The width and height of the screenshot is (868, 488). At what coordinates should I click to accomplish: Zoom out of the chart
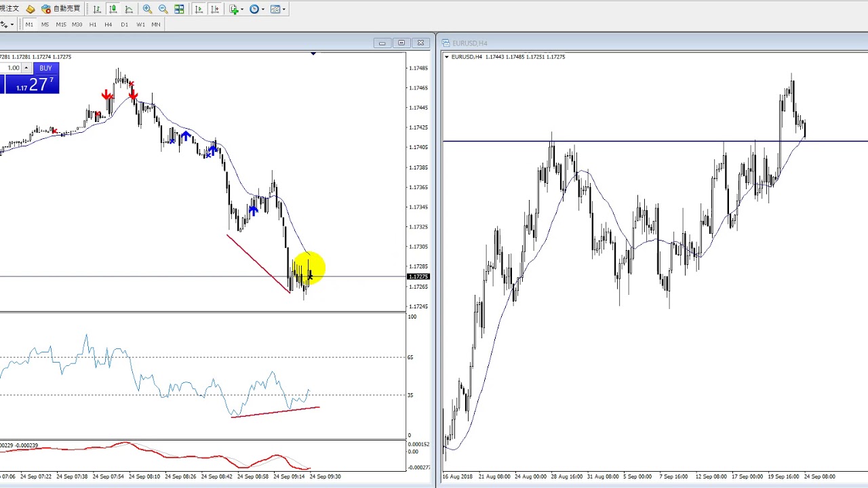[x=163, y=9]
